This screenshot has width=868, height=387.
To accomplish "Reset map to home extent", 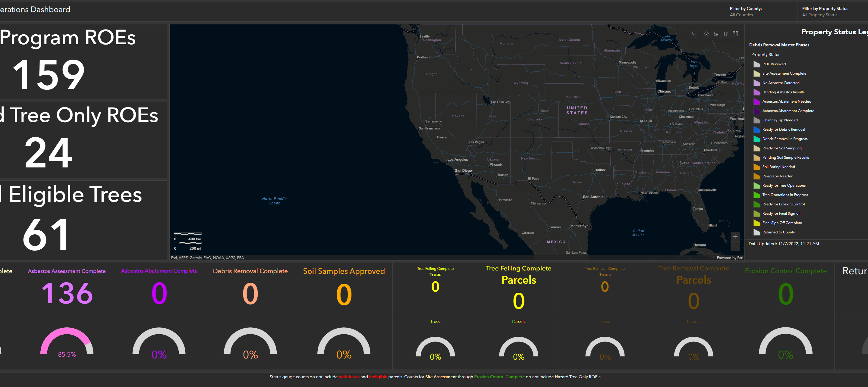I will coord(706,34).
